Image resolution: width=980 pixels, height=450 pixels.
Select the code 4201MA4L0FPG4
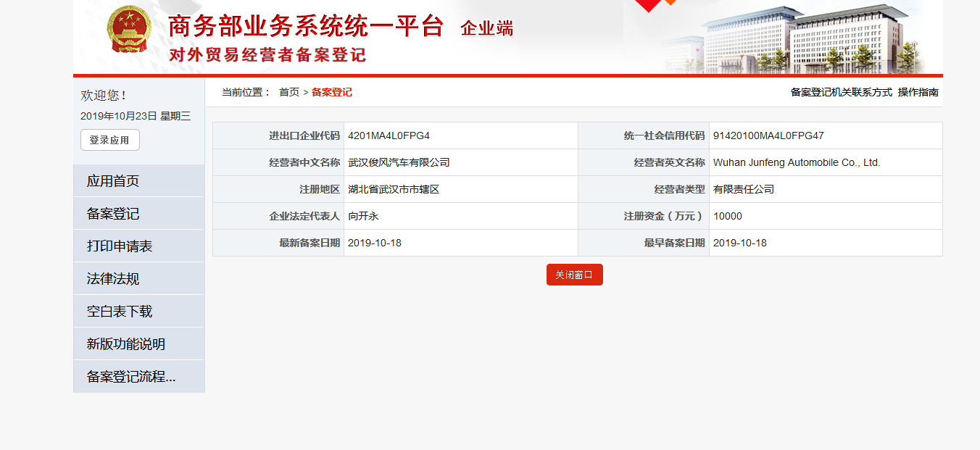389,136
